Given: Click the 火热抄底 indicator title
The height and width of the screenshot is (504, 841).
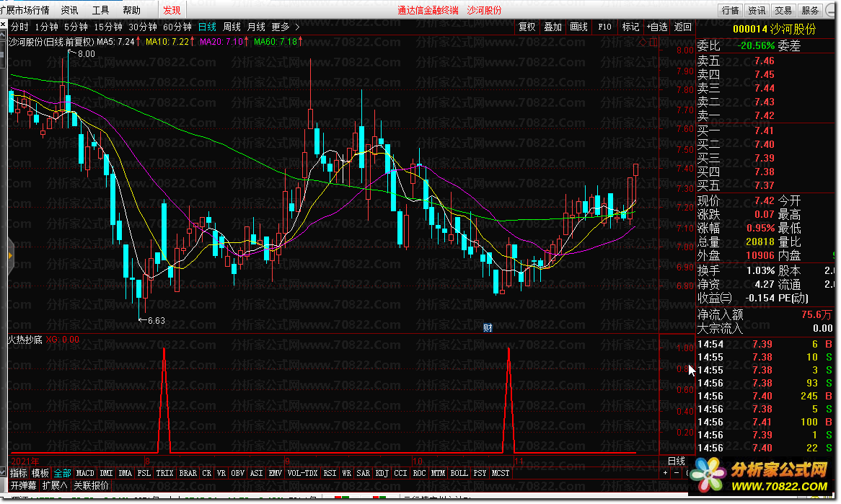Looking at the screenshot, I should tap(25, 340).
